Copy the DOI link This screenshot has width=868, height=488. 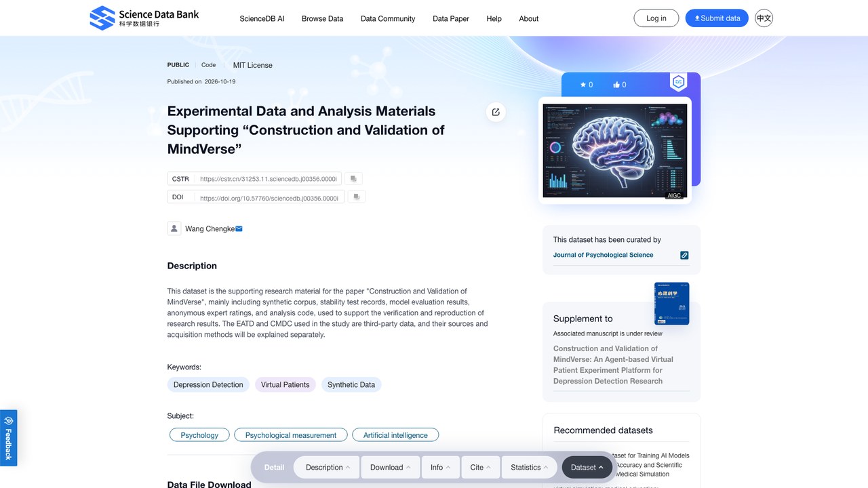[x=357, y=197]
